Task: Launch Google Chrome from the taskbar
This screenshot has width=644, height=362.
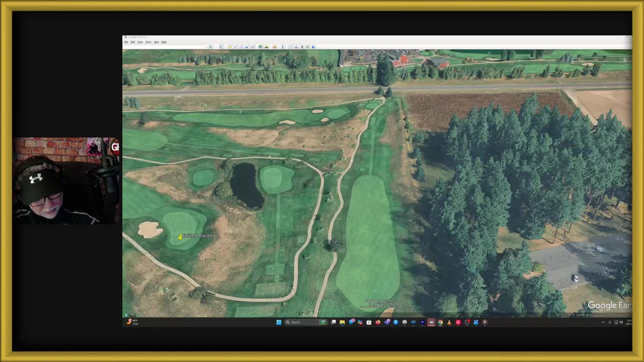Action: (440, 322)
